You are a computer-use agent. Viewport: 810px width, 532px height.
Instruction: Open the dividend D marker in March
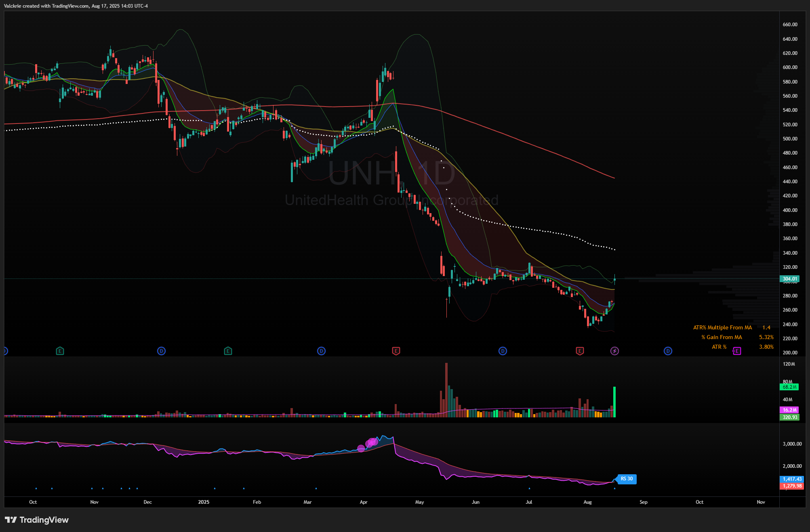point(321,351)
